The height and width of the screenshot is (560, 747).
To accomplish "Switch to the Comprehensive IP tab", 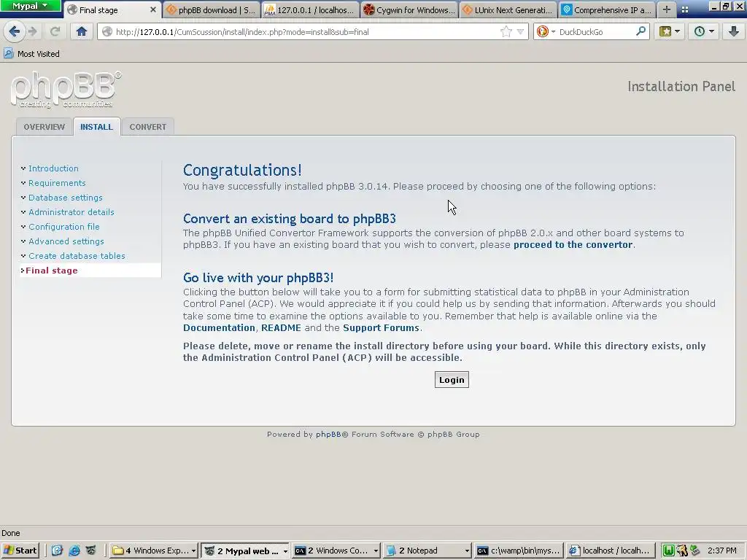I will pyautogui.click(x=607, y=10).
